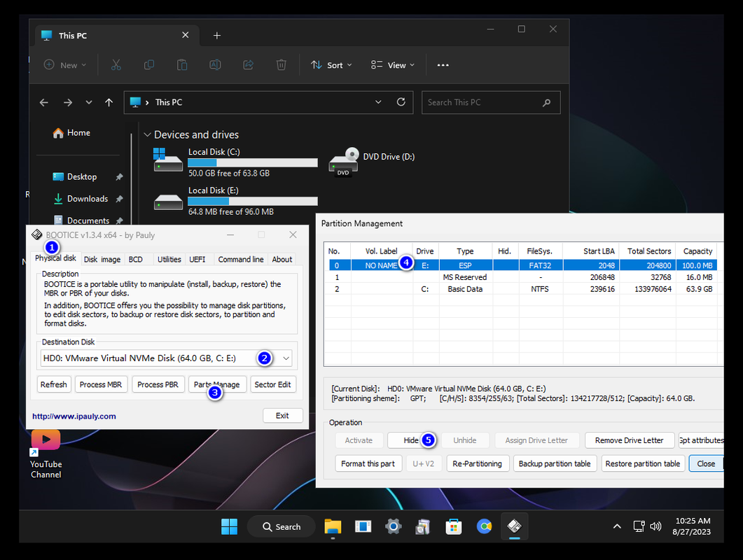
Task: Select the Local Disk (E:) drive icon
Action: (x=168, y=202)
